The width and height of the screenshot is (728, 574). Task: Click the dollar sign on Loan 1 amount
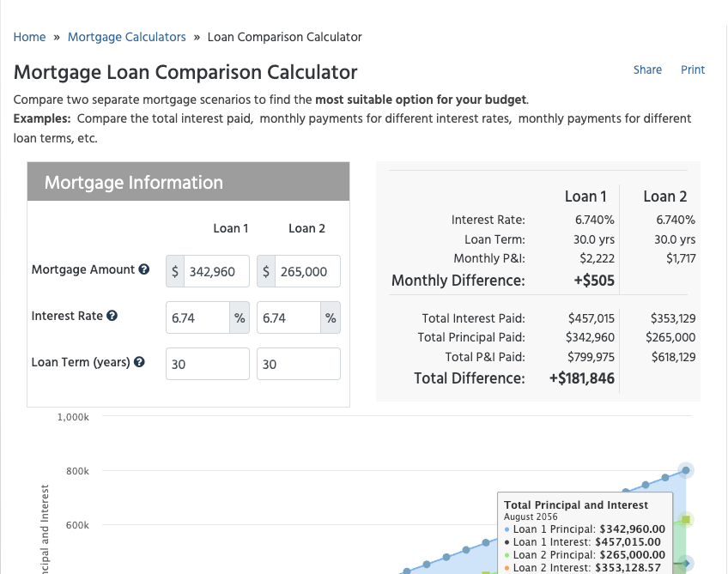coord(175,271)
